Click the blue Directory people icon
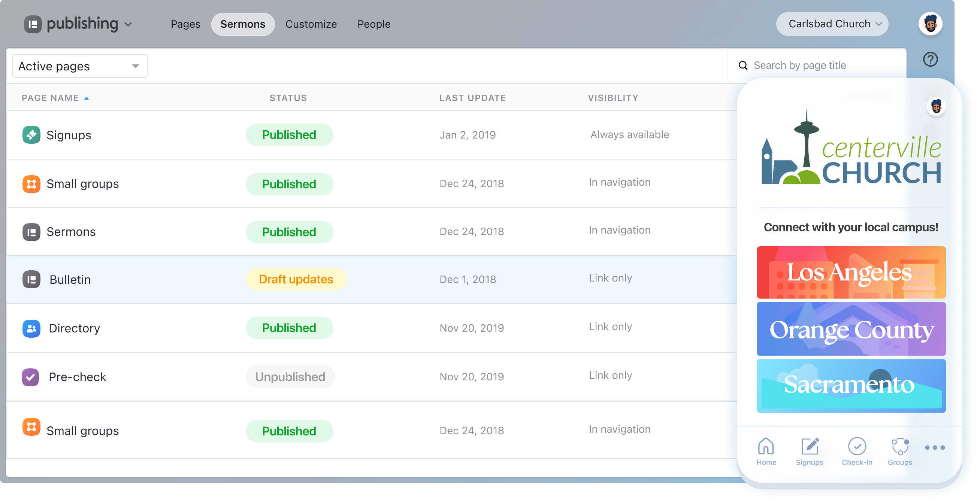This screenshot has width=980, height=502. tap(31, 328)
